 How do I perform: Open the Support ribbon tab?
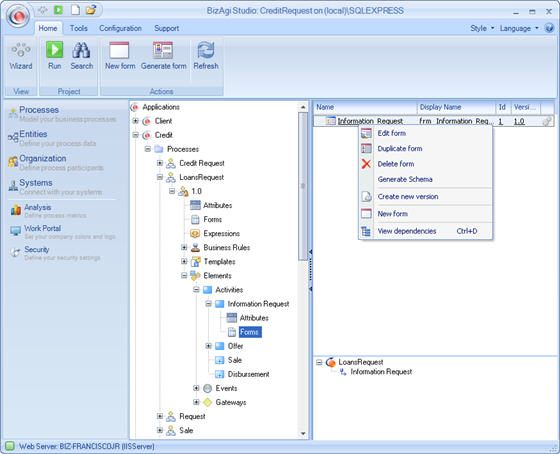[x=166, y=28]
